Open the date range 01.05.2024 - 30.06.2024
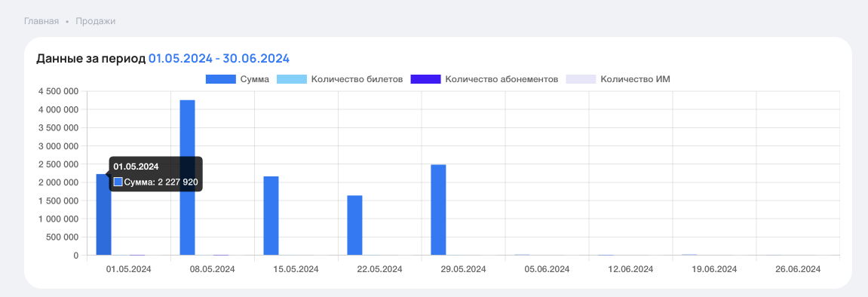The height and width of the screenshot is (297, 868). [x=219, y=58]
